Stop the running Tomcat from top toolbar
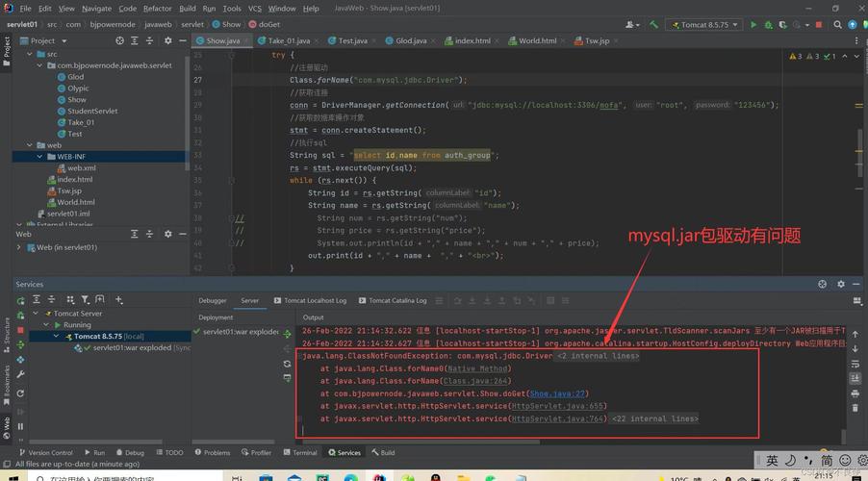This screenshot has width=868, height=481. 819,24
